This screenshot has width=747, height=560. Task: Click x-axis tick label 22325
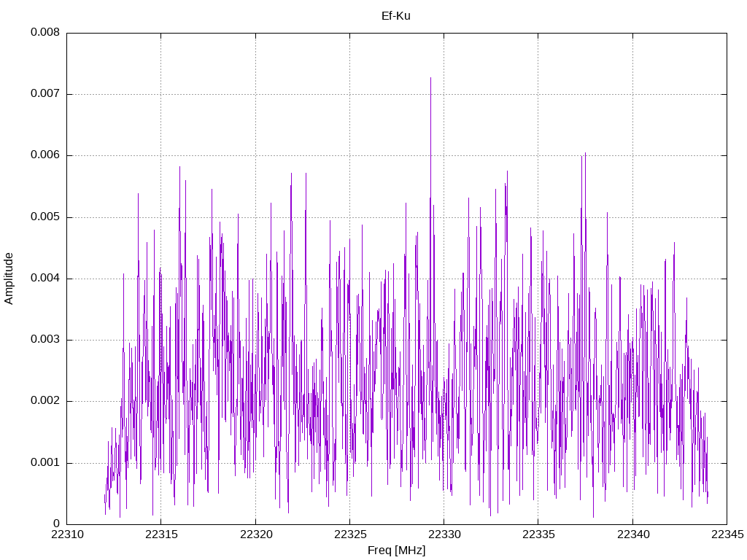click(x=350, y=534)
